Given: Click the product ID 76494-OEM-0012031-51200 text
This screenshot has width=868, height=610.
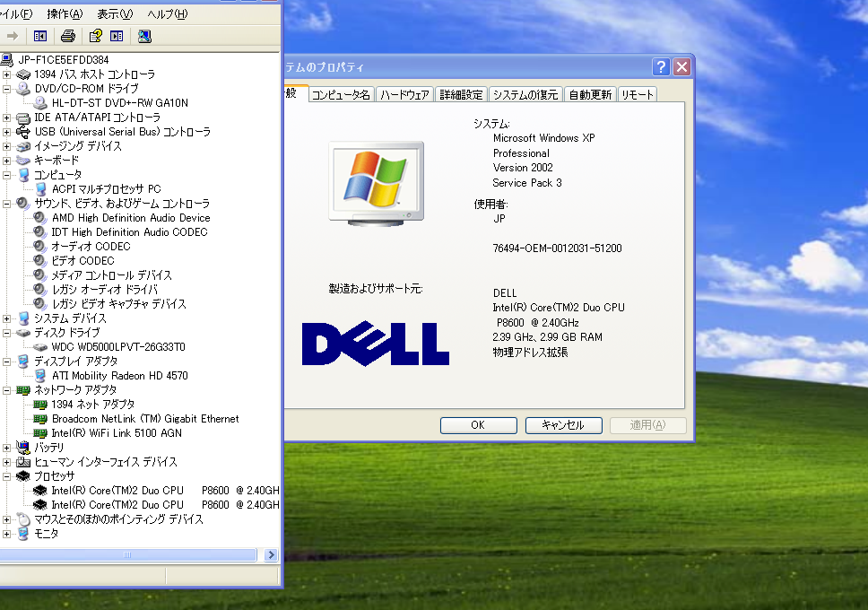Looking at the screenshot, I should coord(558,248).
